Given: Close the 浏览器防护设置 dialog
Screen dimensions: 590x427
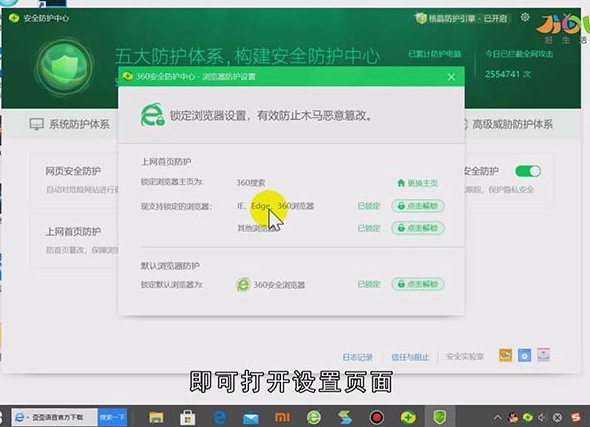Looking at the screenshot, I should tap(451, 77).
